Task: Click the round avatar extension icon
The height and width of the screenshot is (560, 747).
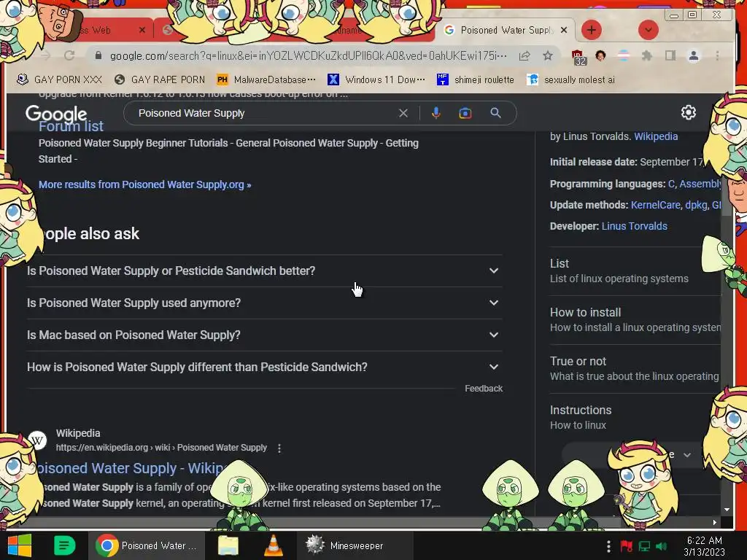Action: click(x=601, y=55)
